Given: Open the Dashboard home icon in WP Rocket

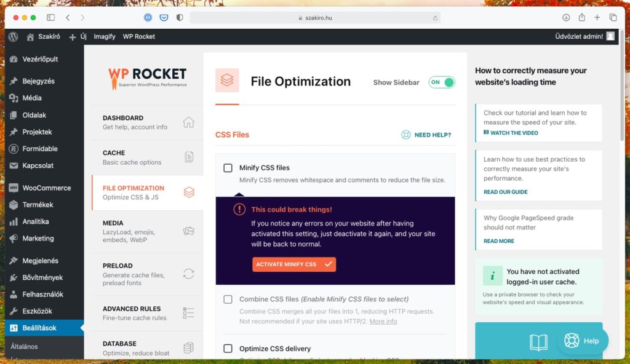Looking at the screenshot, I should (189, 122).
